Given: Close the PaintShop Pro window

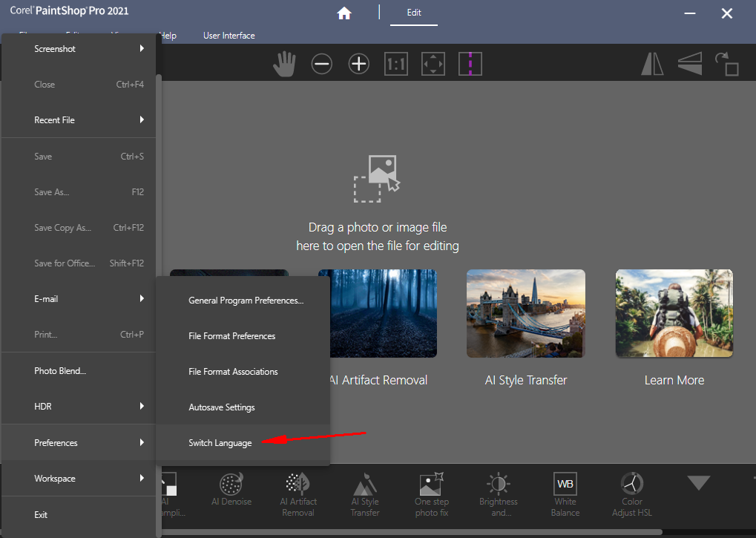Looking at the screenshot, I should point(726,13).
